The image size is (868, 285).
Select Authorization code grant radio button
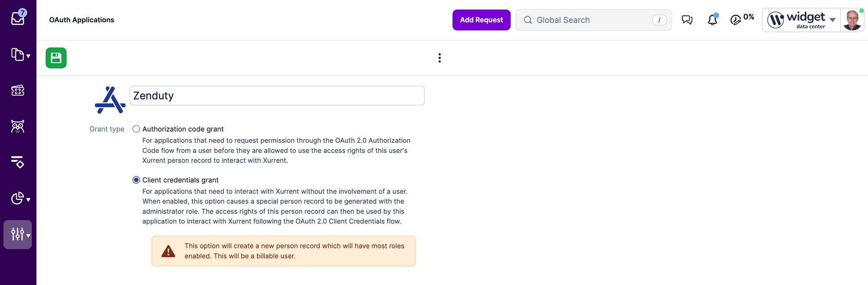[136, 129]
